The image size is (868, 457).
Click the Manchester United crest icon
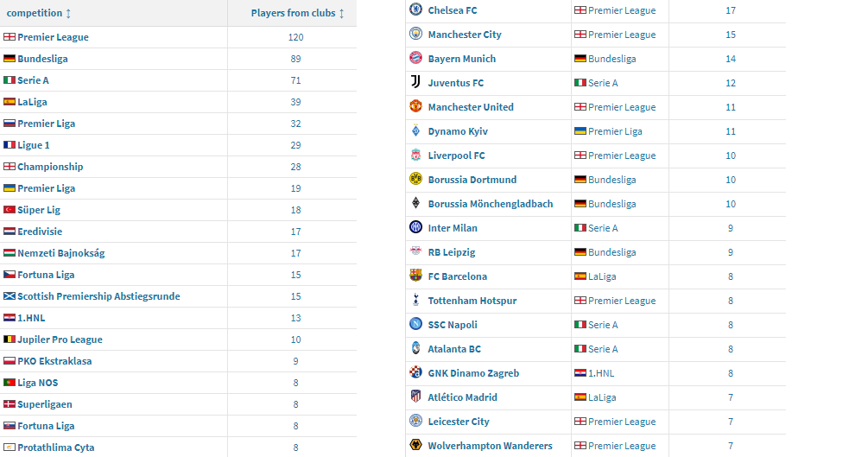[415, 106]
